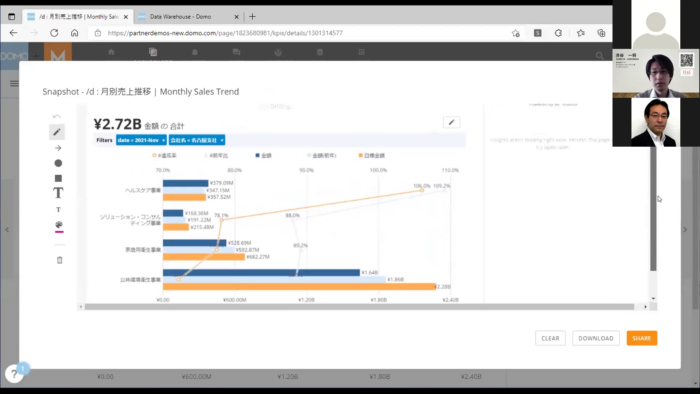Click scroll right arrow of horizontal scrollbar

(646, 307)
